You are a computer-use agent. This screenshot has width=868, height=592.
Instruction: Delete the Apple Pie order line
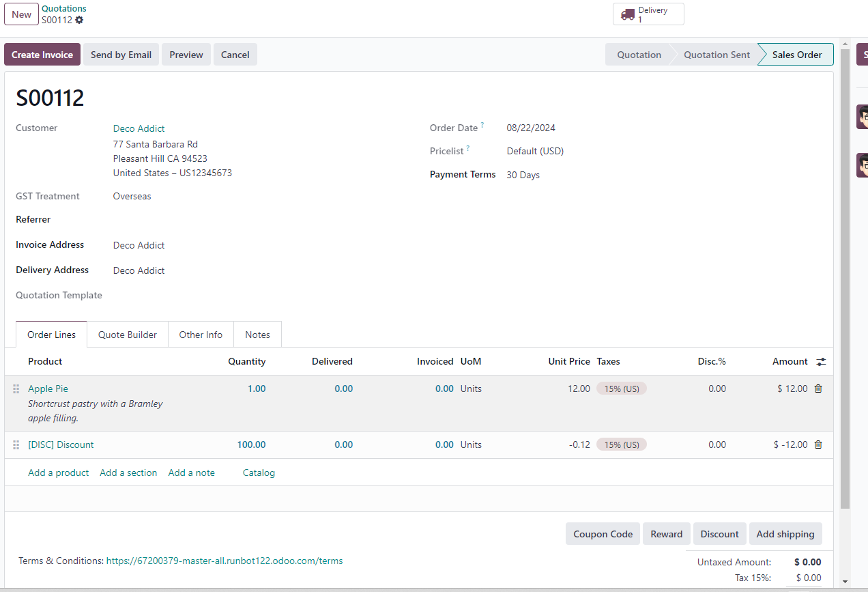coord(818,389)
